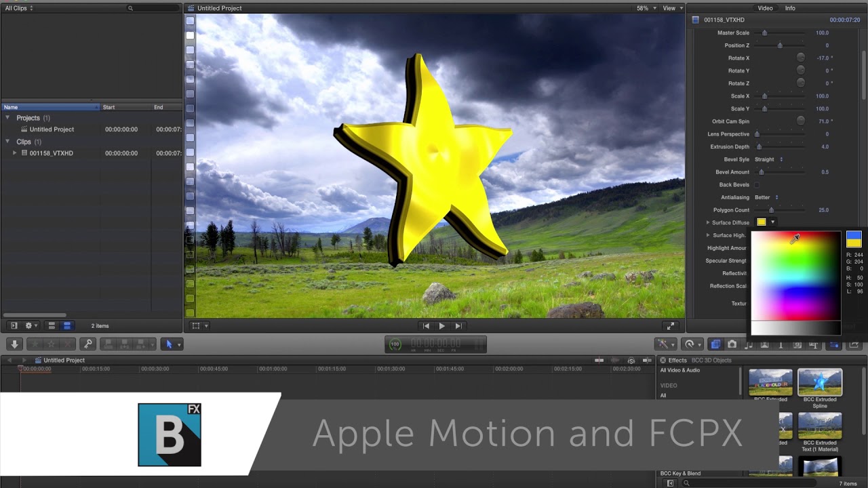Screen dimensions: 868x488
Task: Expand the 001158_VTXHD clip row
Action: (x=15, y=153)
